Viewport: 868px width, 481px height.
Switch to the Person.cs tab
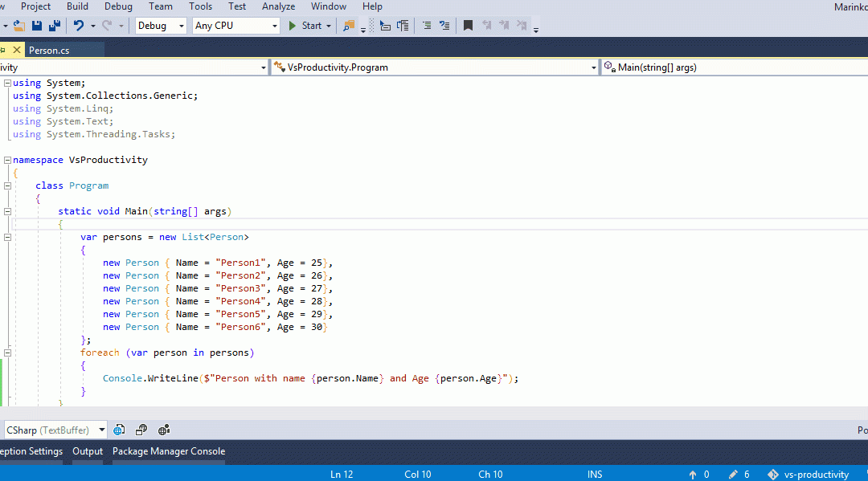pos(49,50)
